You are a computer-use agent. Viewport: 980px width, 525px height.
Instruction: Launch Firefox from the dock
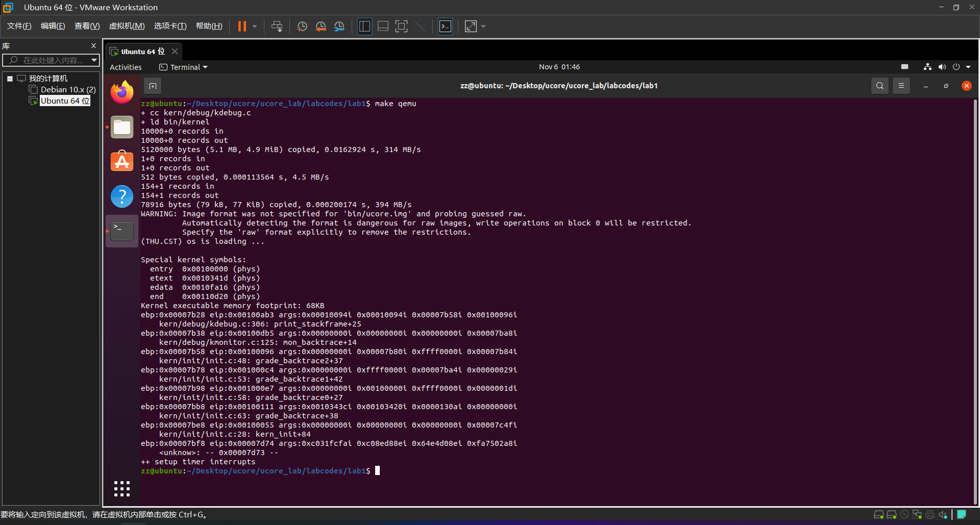(122, 92)
